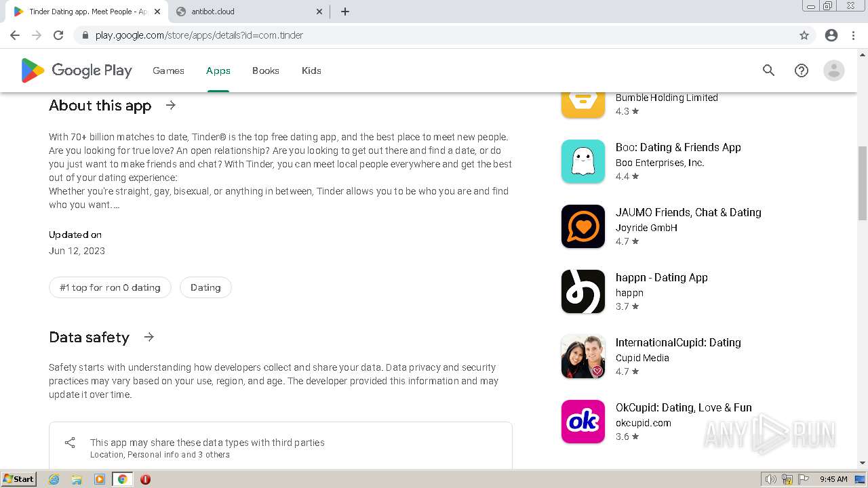Click the page vertical scrollbar thumb
This screenshot has width=868, height=488.
[x=863, y=183]
